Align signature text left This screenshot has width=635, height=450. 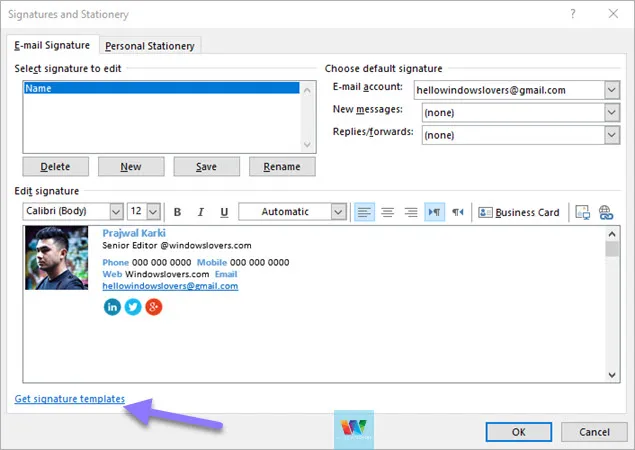[x=364, y=212]
